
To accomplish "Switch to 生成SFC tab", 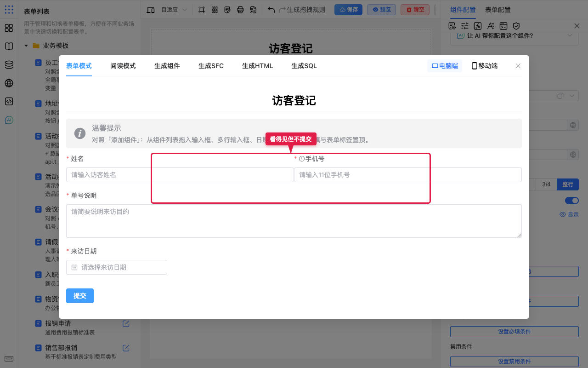I will (211, 66).
